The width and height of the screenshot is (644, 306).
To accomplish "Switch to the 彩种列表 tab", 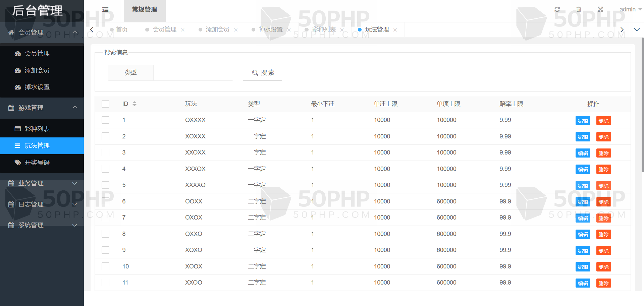I will pyautogui.click(x=324, y=29).
